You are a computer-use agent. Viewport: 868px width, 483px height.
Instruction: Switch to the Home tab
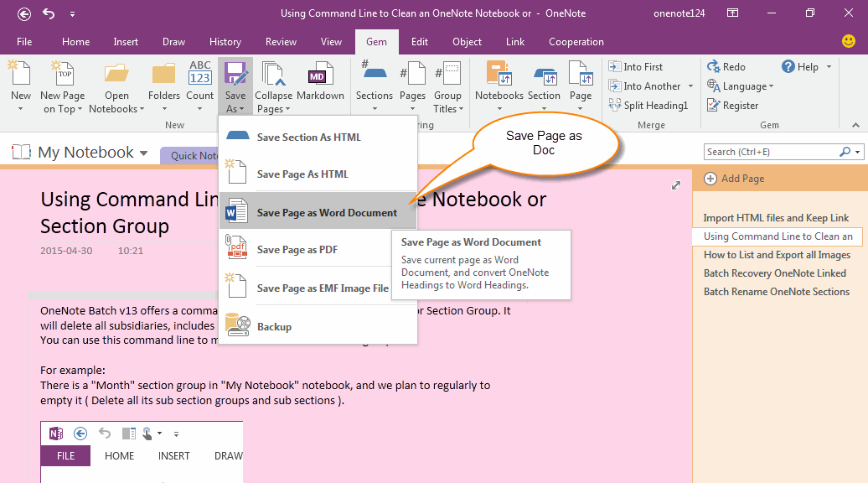76,42
